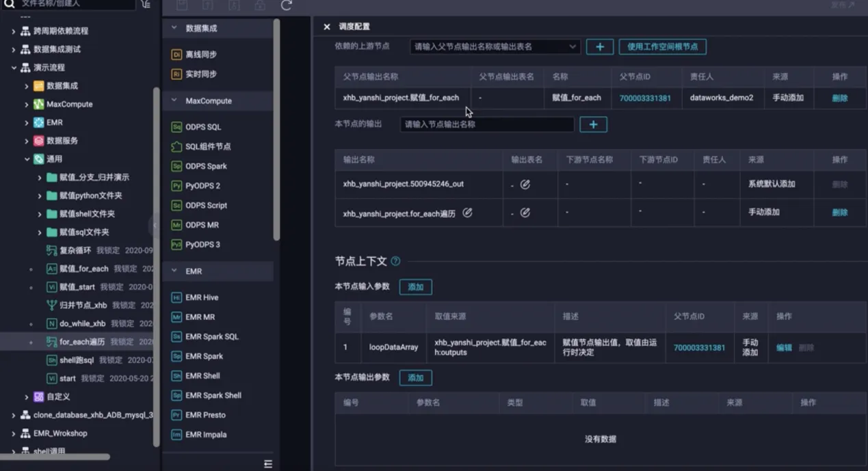Select the EMR Hive node icon
Viewport: 868px width, 471px height.
(x=176, y=297)
